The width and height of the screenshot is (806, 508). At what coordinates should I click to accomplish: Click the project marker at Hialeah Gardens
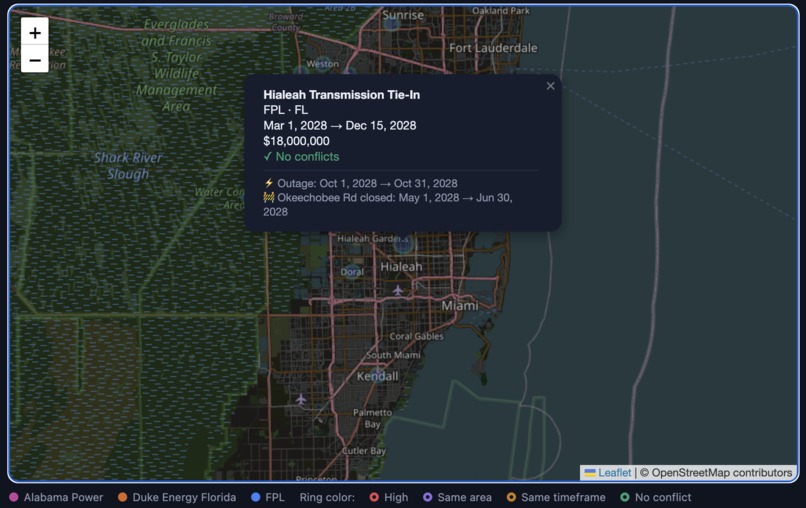coord(404,244)
